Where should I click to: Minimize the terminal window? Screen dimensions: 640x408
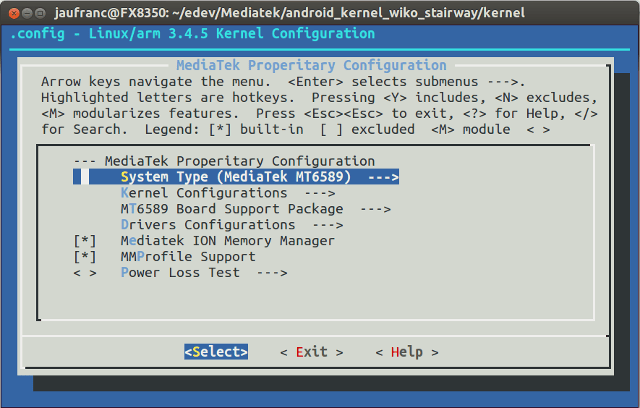click(27, 13)
